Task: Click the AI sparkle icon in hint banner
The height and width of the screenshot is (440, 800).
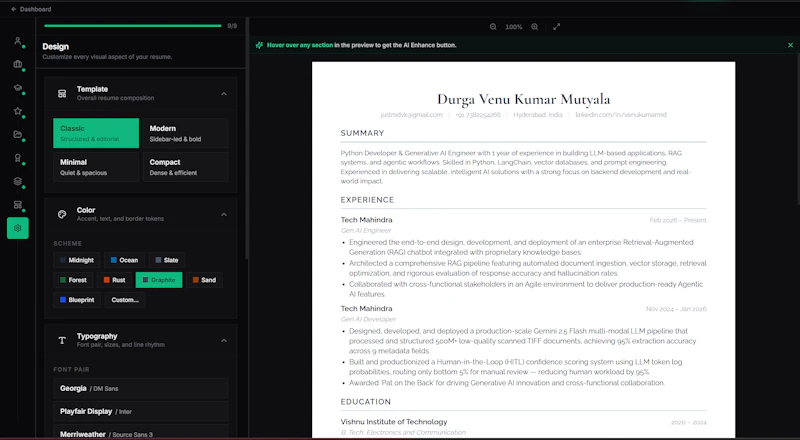Action: click(259, 45)
